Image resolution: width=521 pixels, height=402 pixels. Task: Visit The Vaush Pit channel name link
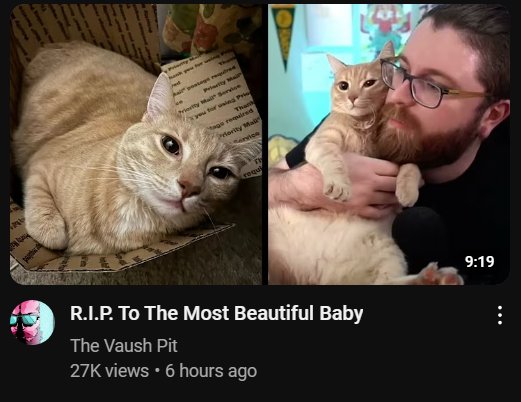[124, 345]
